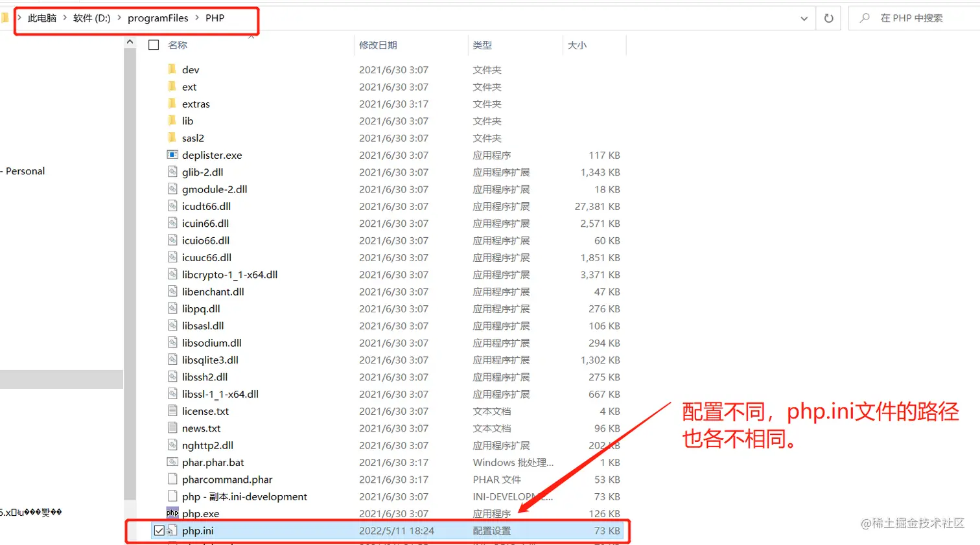Screen dimensions: 980x545
Task: Click the gmodule-2.dll file icon
Action: [172, 189]
